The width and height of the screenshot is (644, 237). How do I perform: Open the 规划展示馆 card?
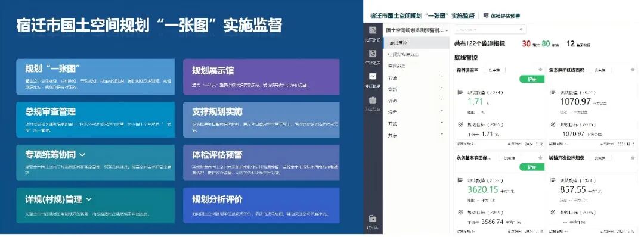[261, 77]
